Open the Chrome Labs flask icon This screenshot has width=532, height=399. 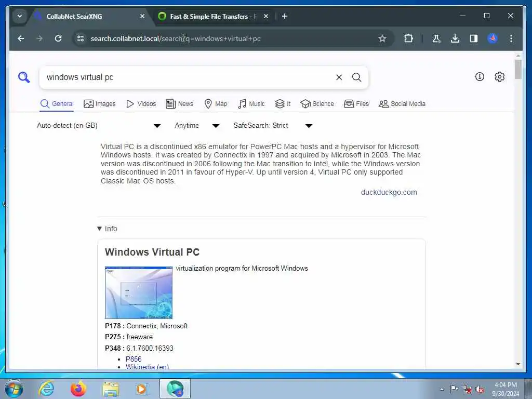pos(436,38)
